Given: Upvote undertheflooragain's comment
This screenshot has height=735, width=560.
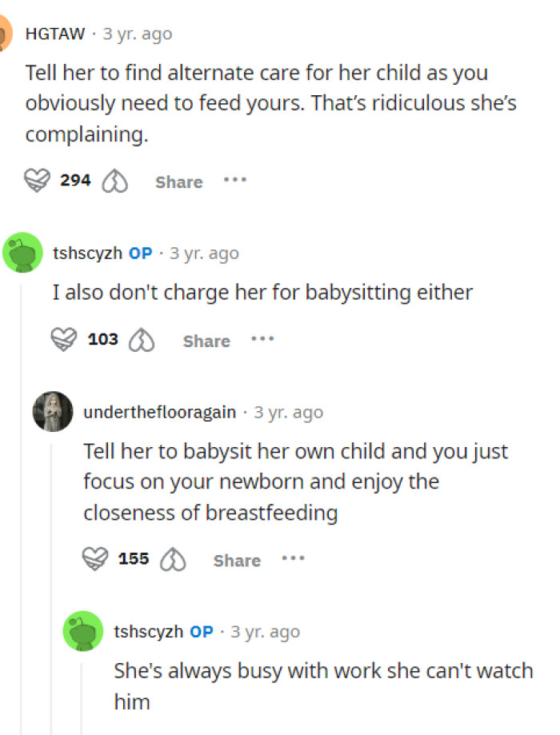Looking at the screenshot, I should click(95, 559).
